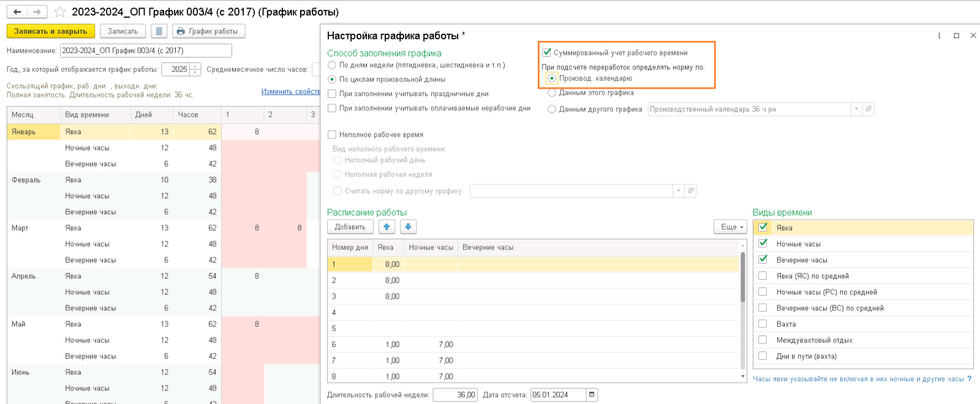Viewport: 980px width, 404px height.
Task: Open calendar picker for Дата отсчета
Action: coord(592,395)
